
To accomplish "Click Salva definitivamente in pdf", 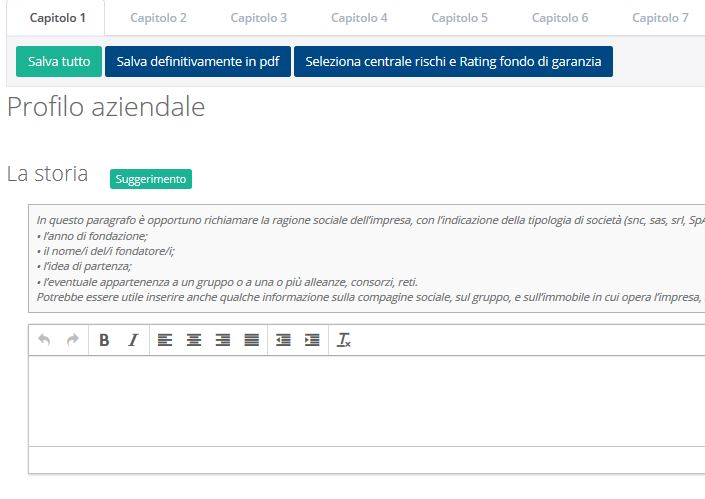I will pyautogui.click(x=198, y=61).
